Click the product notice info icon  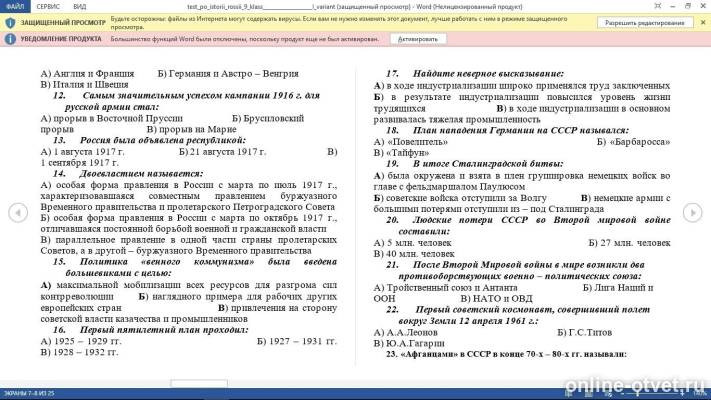click(10, 39)
